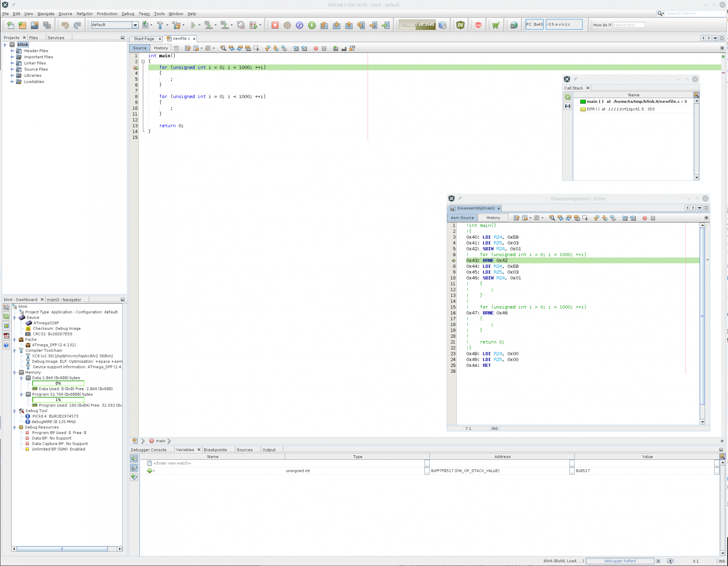Click the Build Project hammer icon
Screen dimensions: 728x566
(x=160, y=25)
